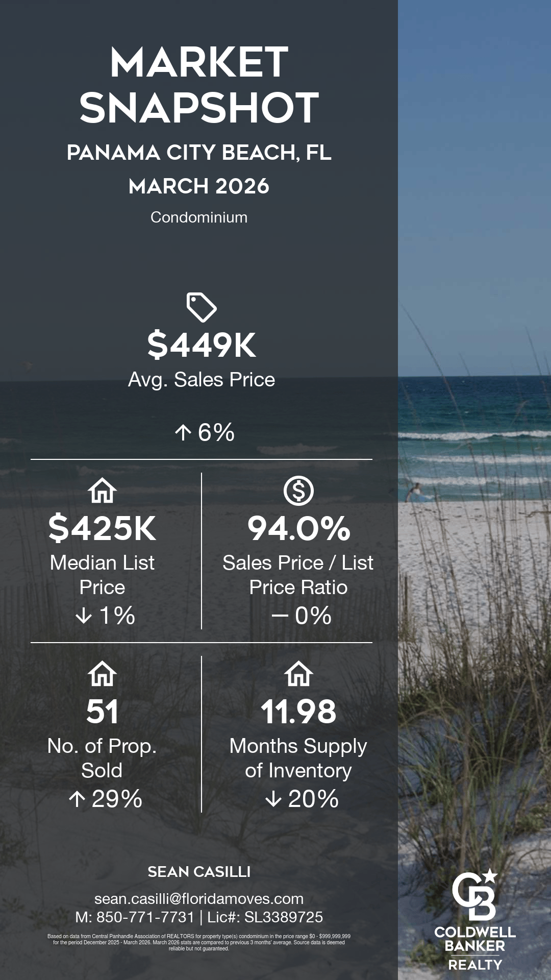Screen dimensions: 551x980
Task: Click the Panama City Beach, FL location text
Action: [x=199, y=153]
